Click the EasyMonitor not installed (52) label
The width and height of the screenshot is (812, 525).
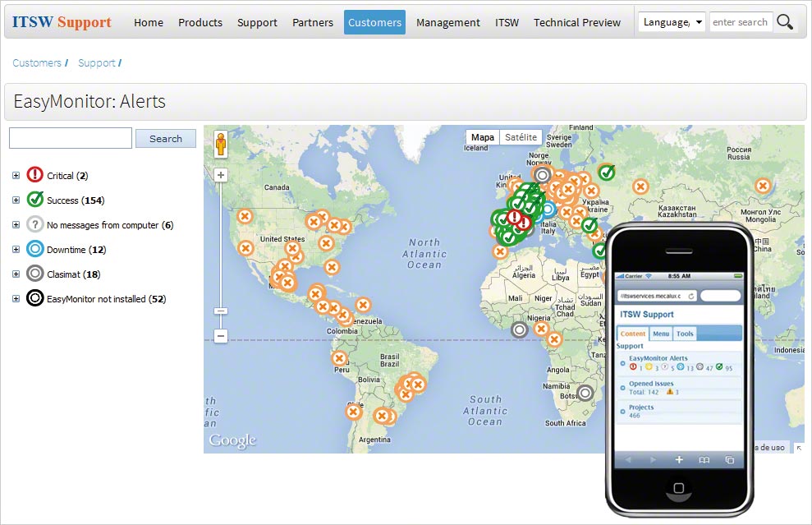tap(107, 298)
